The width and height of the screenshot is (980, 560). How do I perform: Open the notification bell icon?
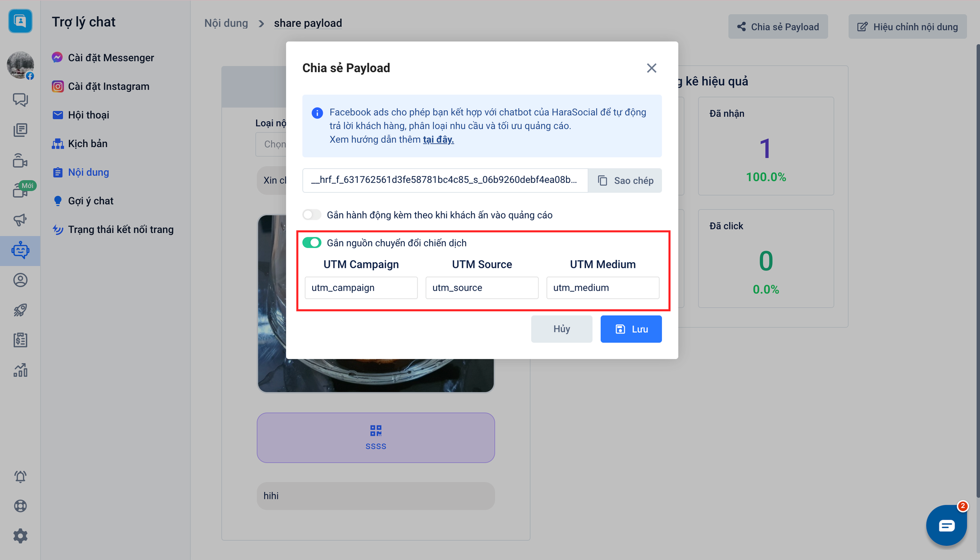[x=20, y=477]
